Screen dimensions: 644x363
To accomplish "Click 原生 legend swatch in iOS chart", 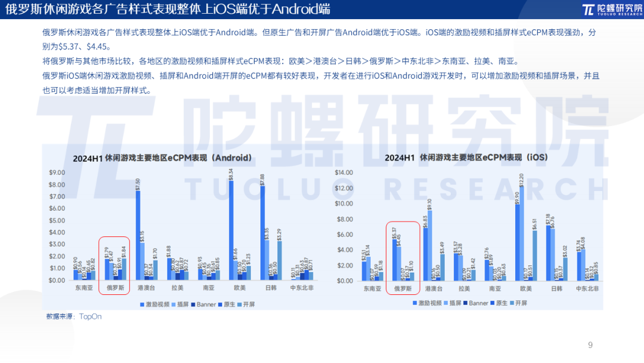I will [493, 303].
